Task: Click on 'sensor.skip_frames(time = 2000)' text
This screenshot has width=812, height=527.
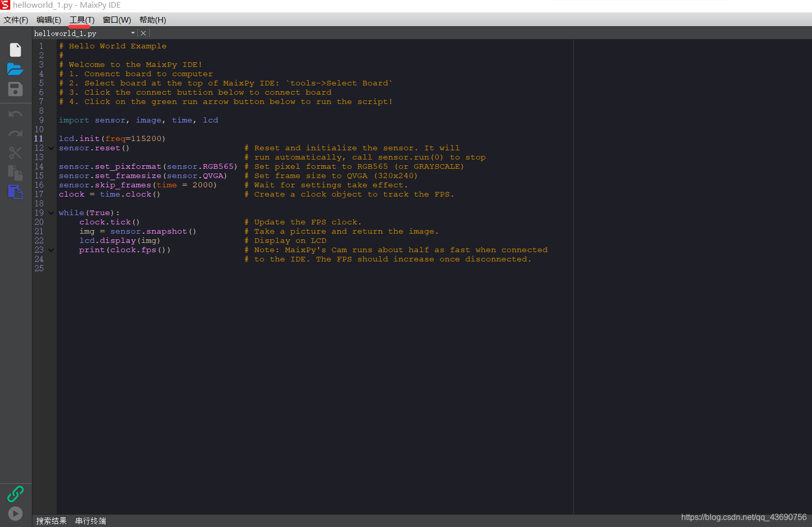Action: coord(138,185)
